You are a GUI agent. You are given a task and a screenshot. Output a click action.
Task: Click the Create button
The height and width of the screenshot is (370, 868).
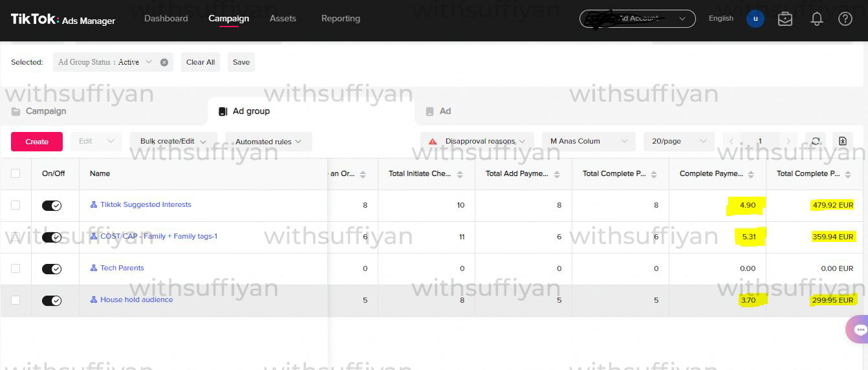click(x=37, y=142)
